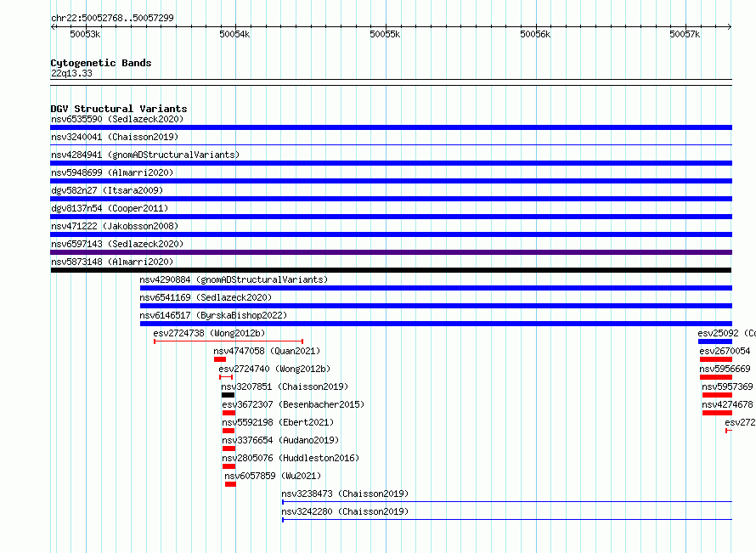Viewport: 756px width, 553px height.
Task: Click the DGV Structural Variants track title
Action: pos(119,109)
